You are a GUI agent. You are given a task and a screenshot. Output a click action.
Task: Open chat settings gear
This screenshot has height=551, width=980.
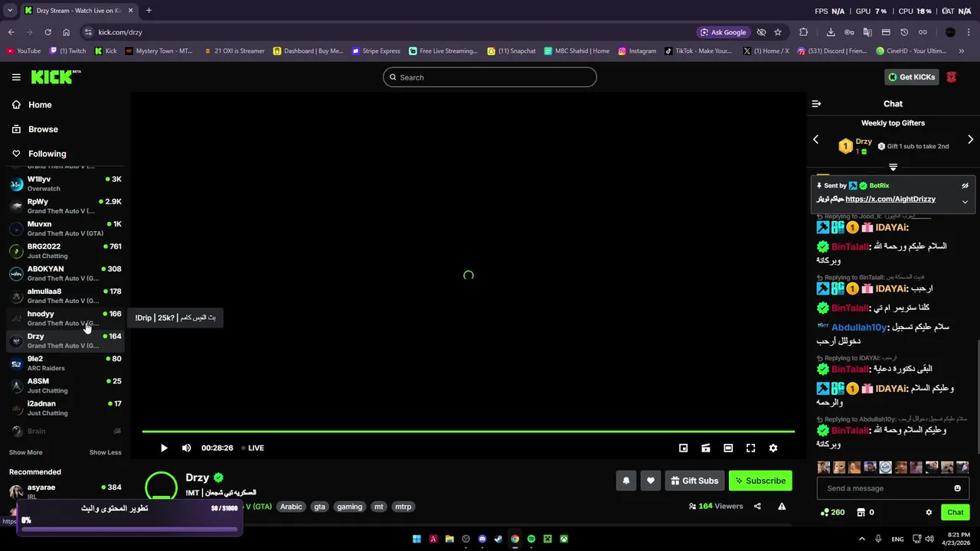929,512
